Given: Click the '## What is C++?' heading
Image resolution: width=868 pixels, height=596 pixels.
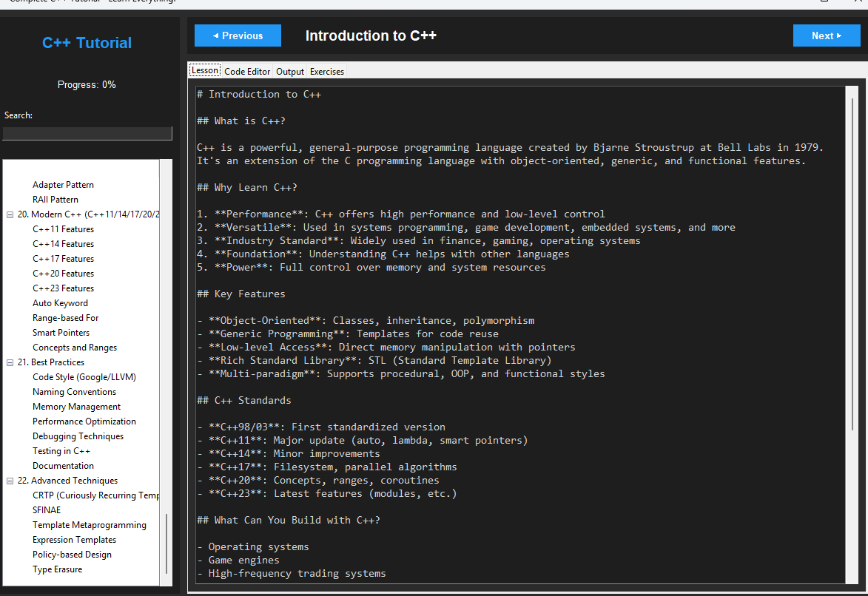Looking at the screenshot, I should pyautogui.click(x=241, y=121).
